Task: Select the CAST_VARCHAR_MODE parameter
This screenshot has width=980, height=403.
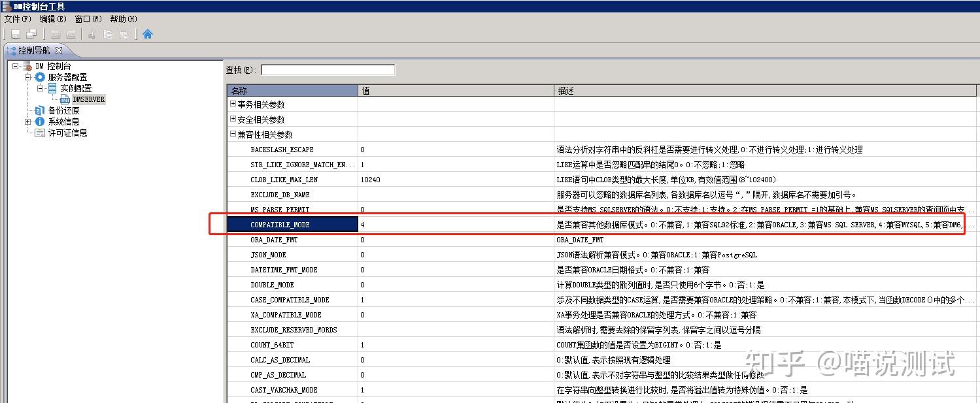Action: coord(284,390)
